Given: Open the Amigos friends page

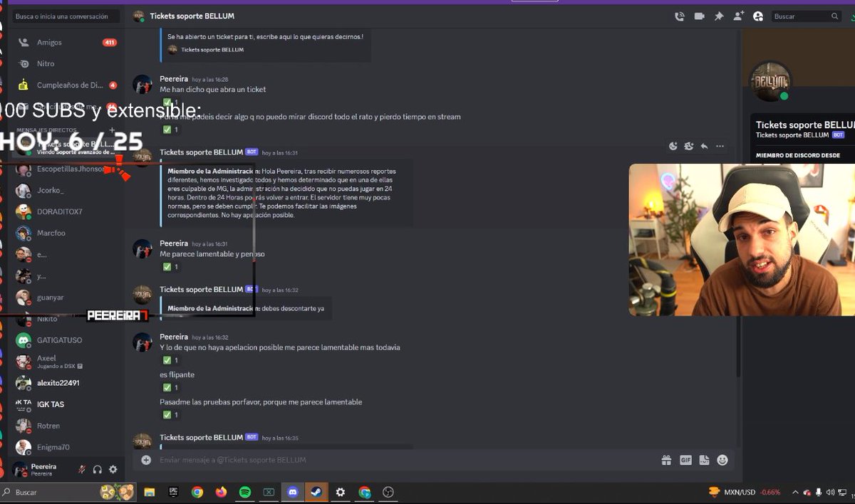Looking at the screenshot, I should 66,43.
